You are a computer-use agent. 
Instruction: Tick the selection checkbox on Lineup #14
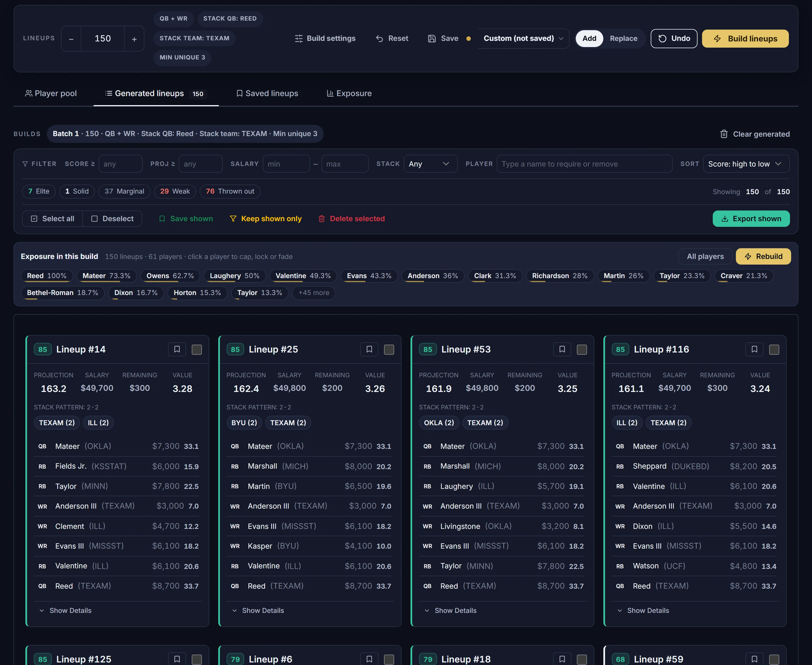[197, 349]
